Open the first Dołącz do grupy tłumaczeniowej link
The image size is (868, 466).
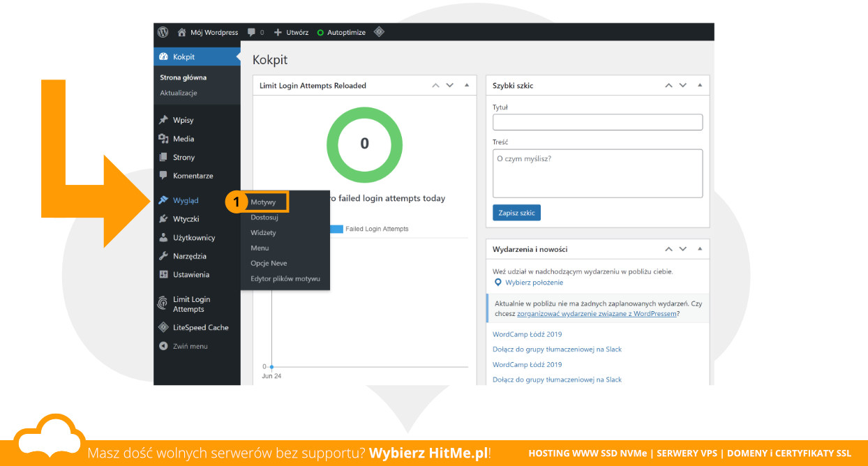(x=557, y=349)
